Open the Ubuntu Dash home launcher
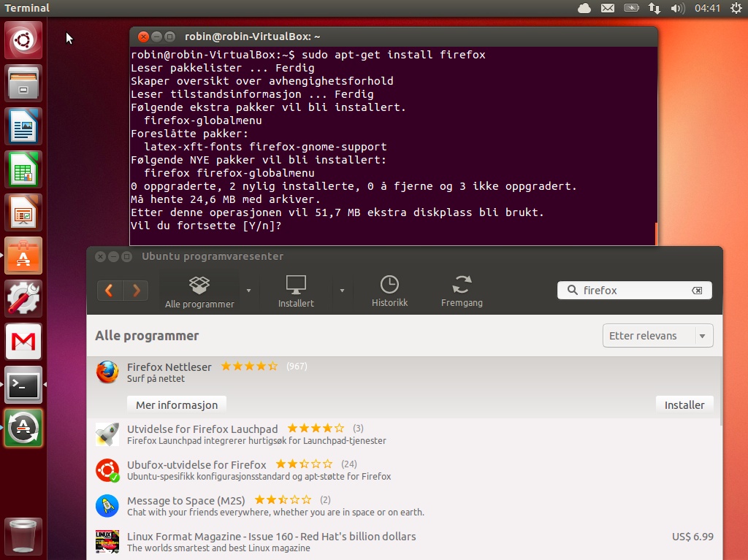The image size is (748, 560). point(23,40)
